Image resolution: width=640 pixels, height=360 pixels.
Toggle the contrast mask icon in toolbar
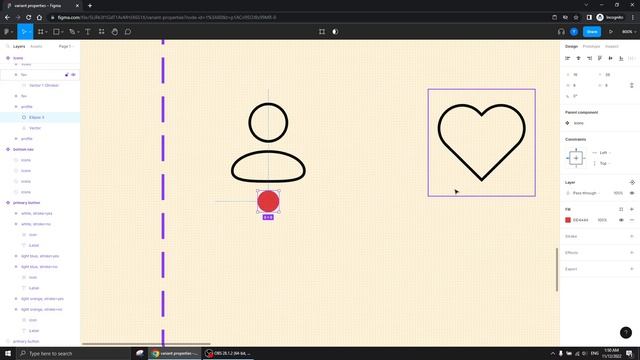click(x=335, y=32)
